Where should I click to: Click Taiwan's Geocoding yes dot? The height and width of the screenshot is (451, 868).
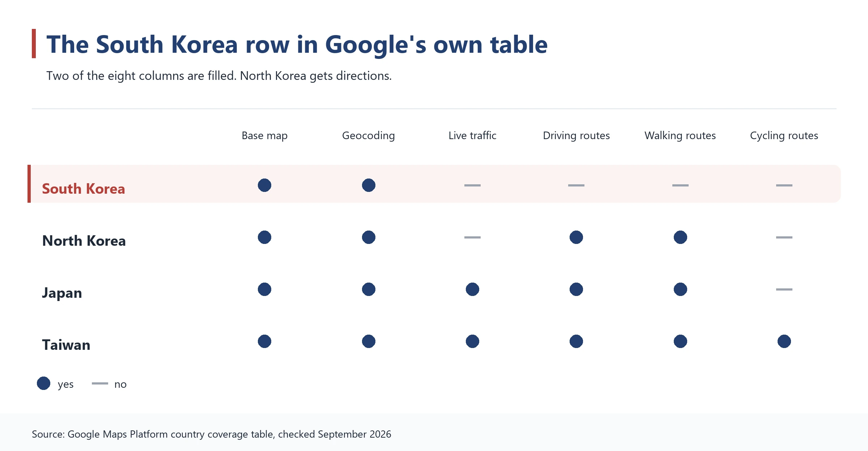(x=369, y=342)
